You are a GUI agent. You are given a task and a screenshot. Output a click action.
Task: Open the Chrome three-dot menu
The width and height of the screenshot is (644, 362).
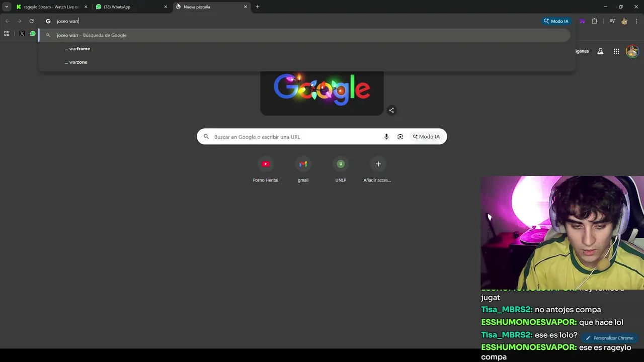636,21
